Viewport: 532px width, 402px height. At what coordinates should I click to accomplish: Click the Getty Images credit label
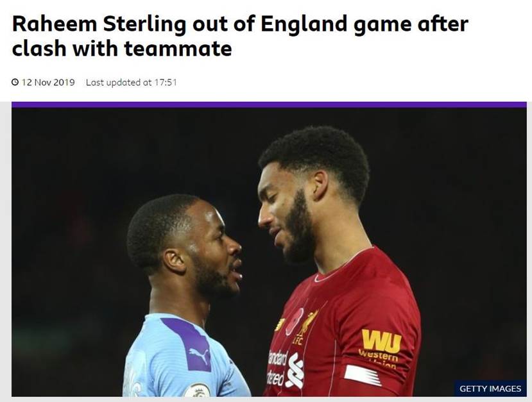click(490, 389)
